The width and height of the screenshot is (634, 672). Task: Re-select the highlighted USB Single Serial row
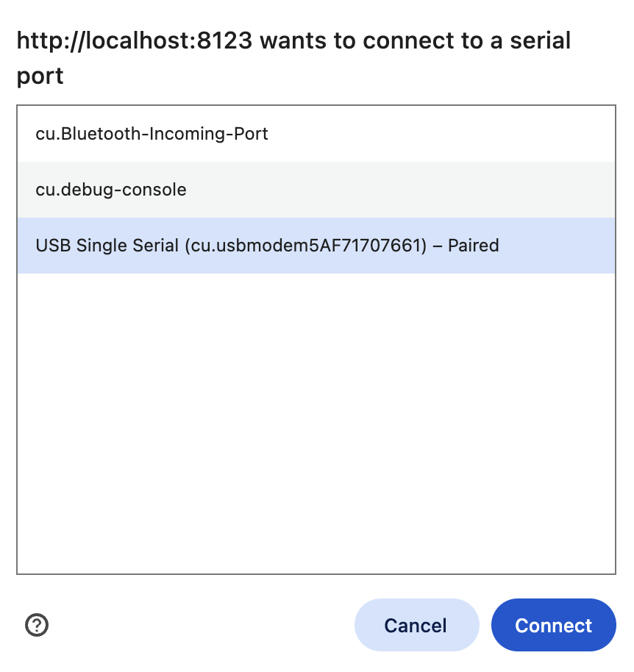point(266,246)
